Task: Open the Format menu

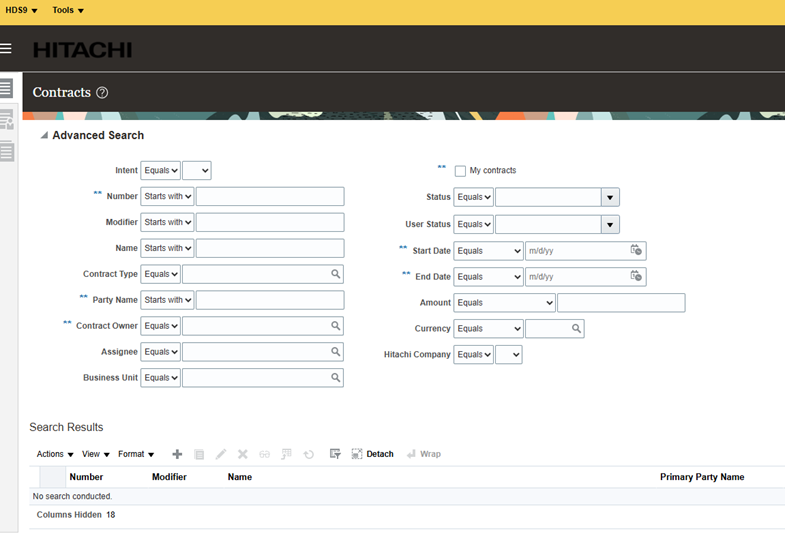Action: tap(136, 454)
